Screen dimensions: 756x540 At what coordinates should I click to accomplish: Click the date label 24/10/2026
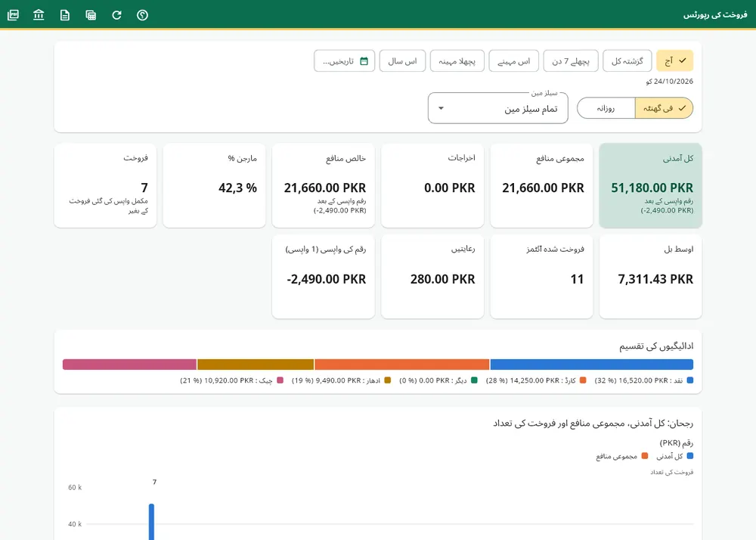pyautogui.click(x=670, y=82)
